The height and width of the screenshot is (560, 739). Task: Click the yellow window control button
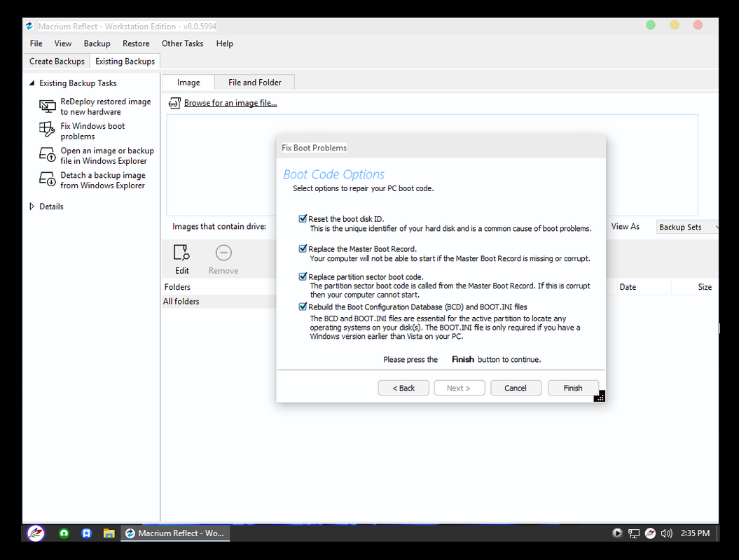click(x=675, y=25)
